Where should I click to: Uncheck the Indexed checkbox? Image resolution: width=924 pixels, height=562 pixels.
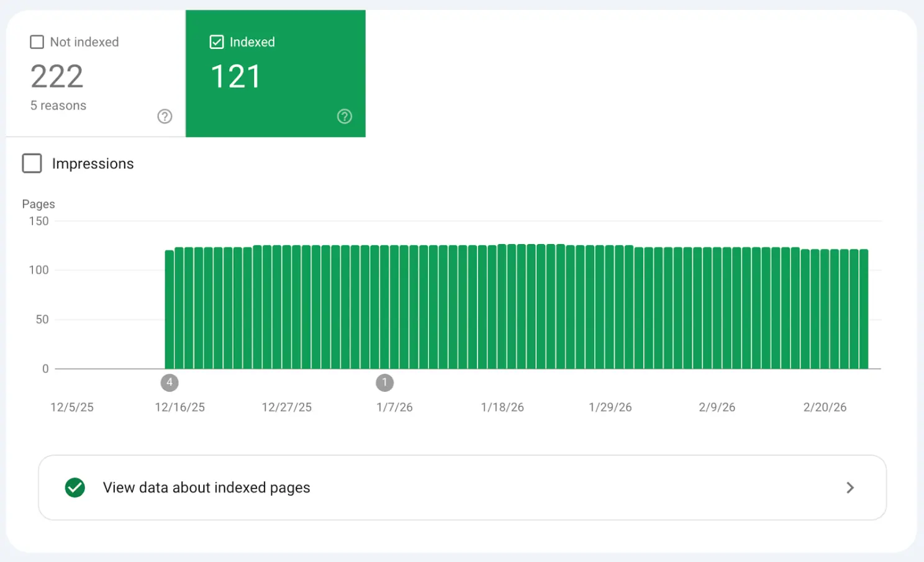pos(216,42)
